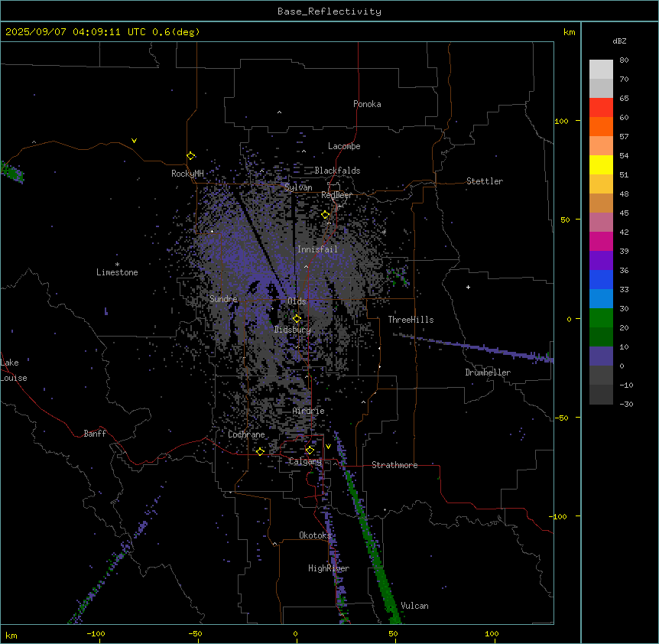
Task: Click the Stettler city label
Action: (x=485, y=181)
